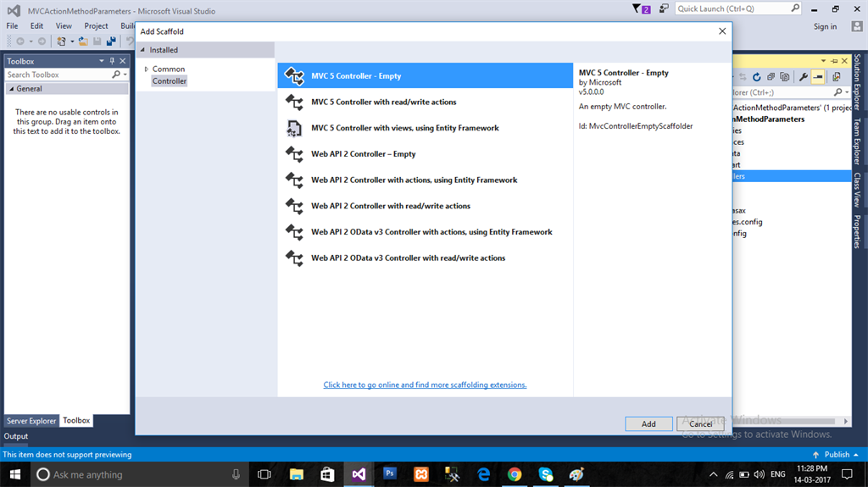Open Solution Explorer search options dropdown
The height and width of the screenshot is (487, 868).
pyautogui.click(x=847, y=92)
